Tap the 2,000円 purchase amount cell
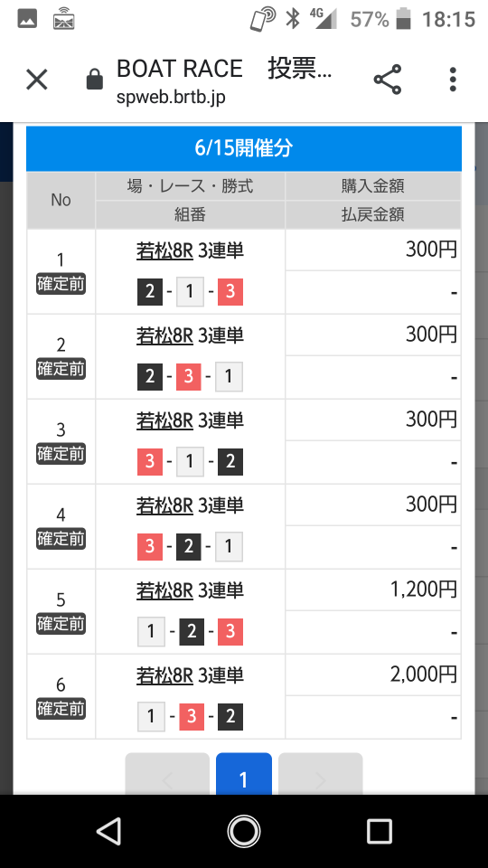This screenshot has height=868, width=488. click(373, 675)
